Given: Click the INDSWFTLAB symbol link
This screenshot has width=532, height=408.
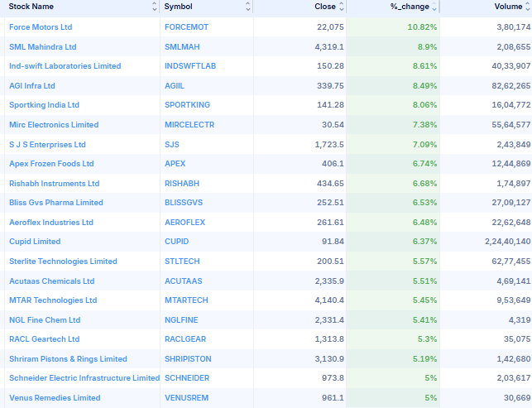Looking at the screenshot, I should click(190, 66).
